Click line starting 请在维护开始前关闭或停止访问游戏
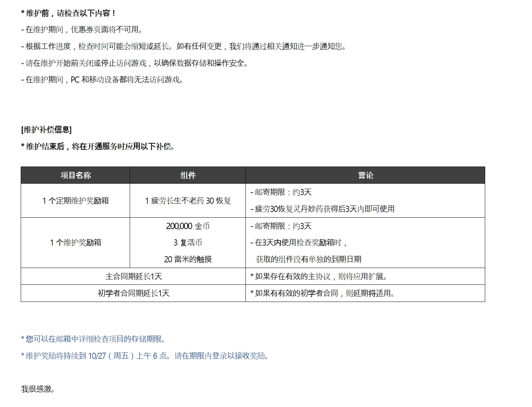Image resolution: width=532 pixels, height=407 pixels. pyautogui.click(x=135, y=63)
